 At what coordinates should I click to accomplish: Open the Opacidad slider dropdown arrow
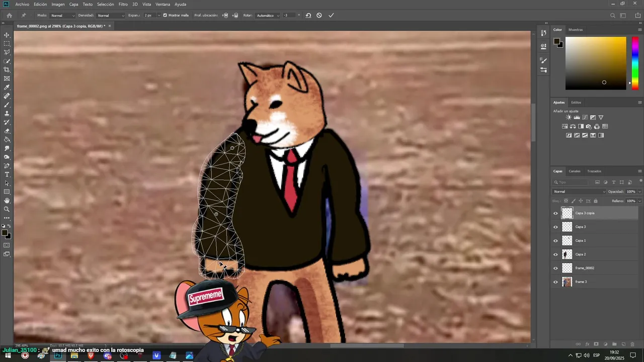(x=639, y=192)
